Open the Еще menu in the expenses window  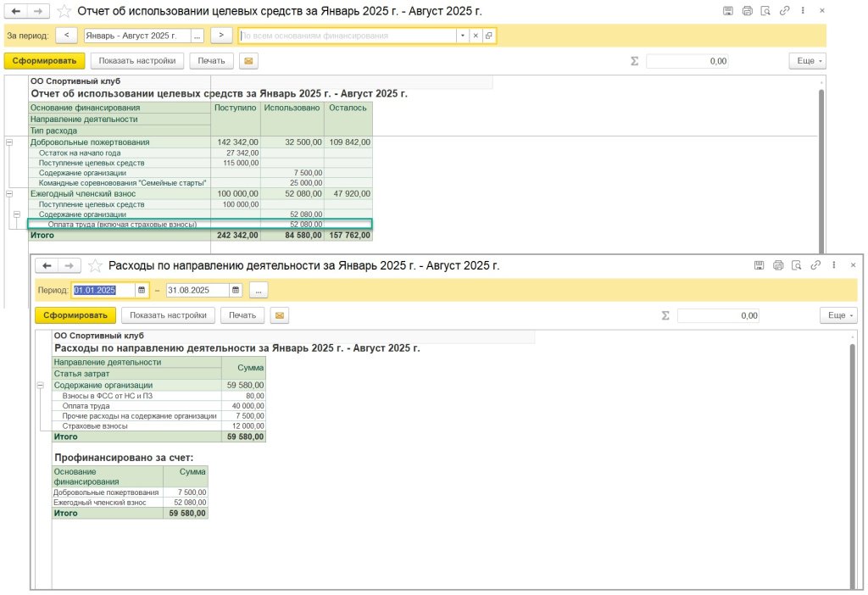[837, 315]
